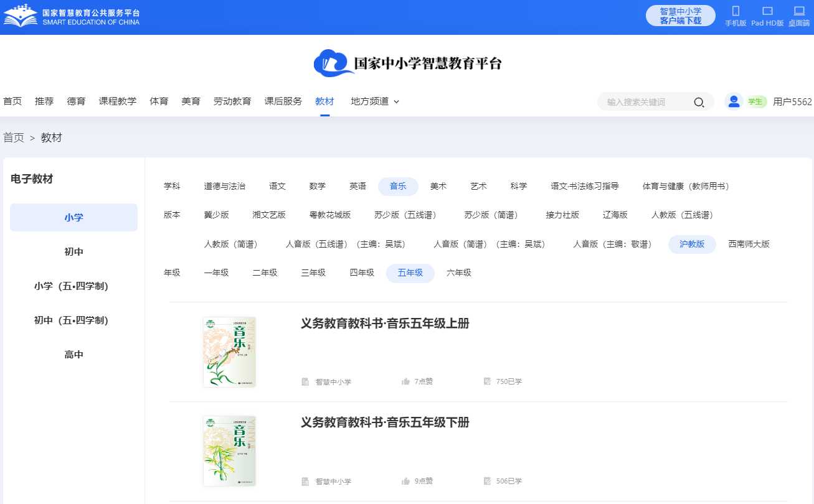Viewport: 814px width, 504px height.
Task: Select the 苏少版（五线谱） edition
Action: [x=407, y=215]
